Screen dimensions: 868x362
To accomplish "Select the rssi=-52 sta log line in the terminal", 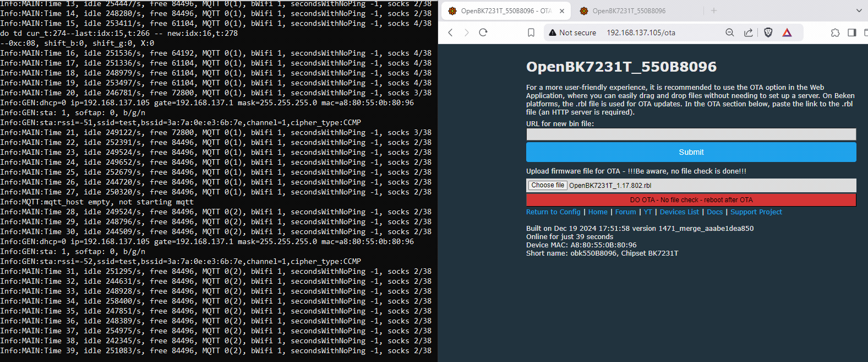I will point(181,261).
